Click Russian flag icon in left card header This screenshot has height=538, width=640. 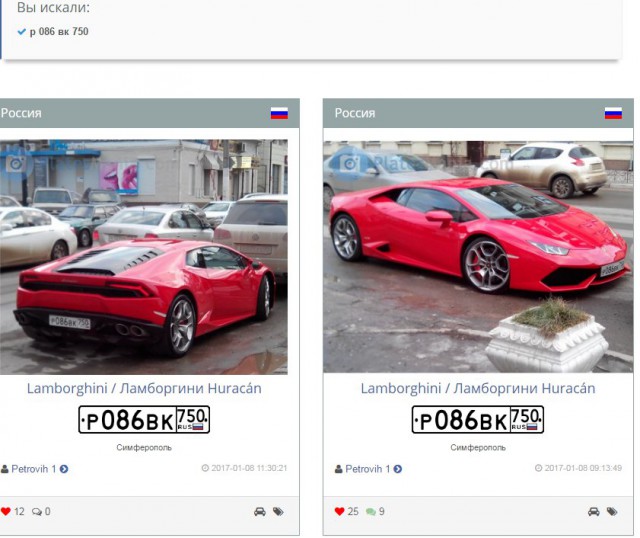pyautogui.click(x=279, y=113)
